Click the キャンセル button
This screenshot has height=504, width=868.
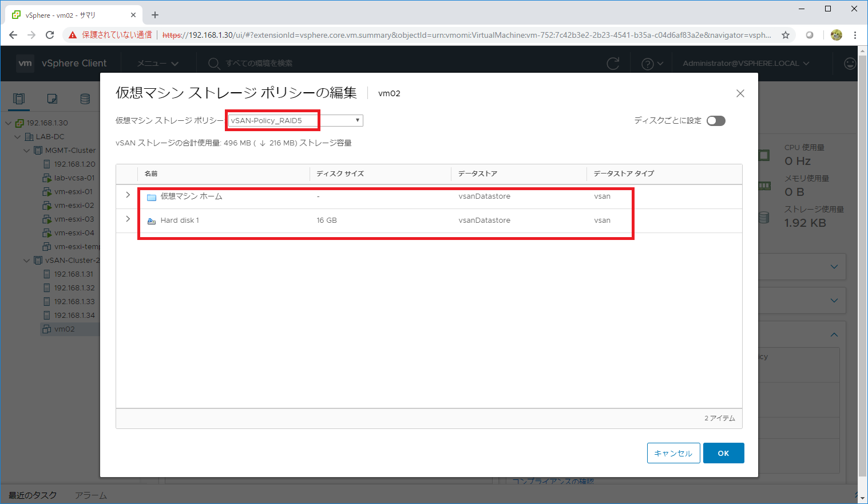[673, 453]
